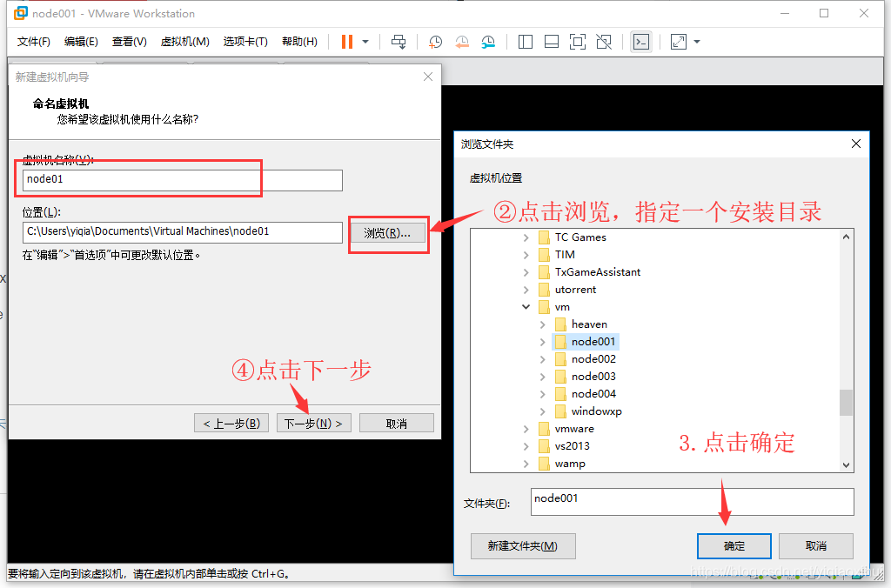Toggle the thumbnail bar view icon
Viewport: 891px width, 588px height.
point(551,42)
